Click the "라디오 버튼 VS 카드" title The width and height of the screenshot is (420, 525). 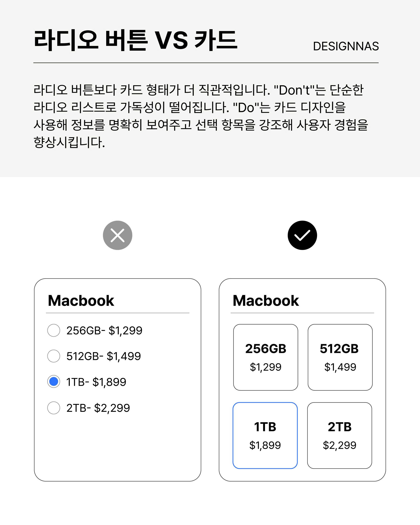pyautogui.click(x=135, y=40)
